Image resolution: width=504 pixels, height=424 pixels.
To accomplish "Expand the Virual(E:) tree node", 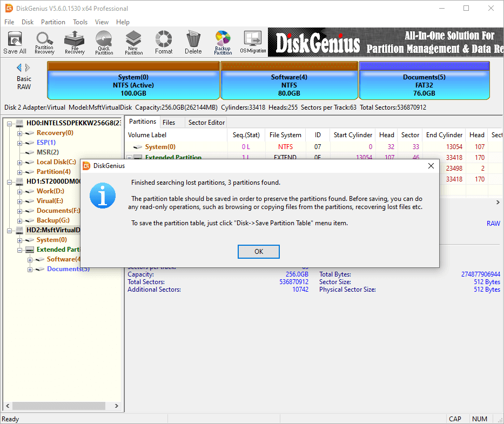I will [x=19, y=201].
